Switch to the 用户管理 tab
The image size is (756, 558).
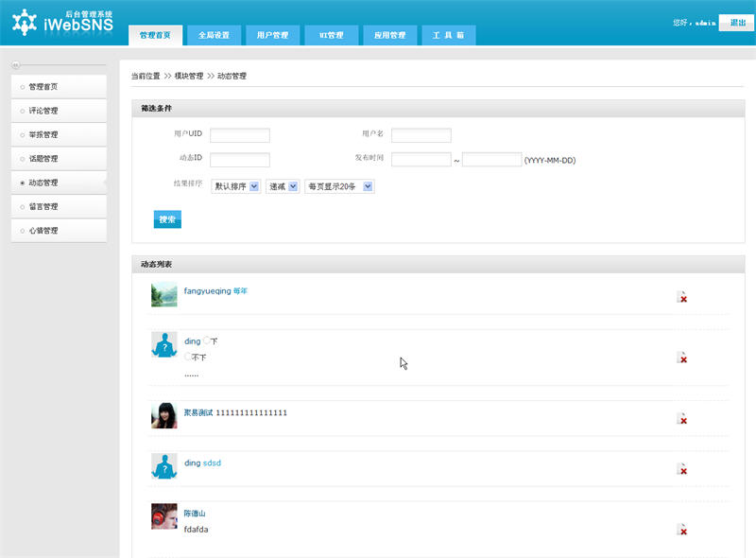tap(272, 35)
